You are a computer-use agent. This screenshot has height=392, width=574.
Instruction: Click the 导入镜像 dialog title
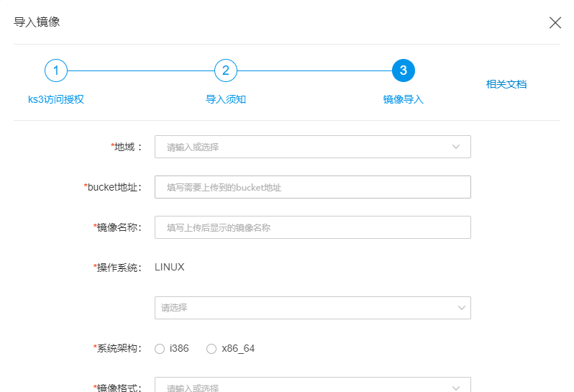coord(37,22)
